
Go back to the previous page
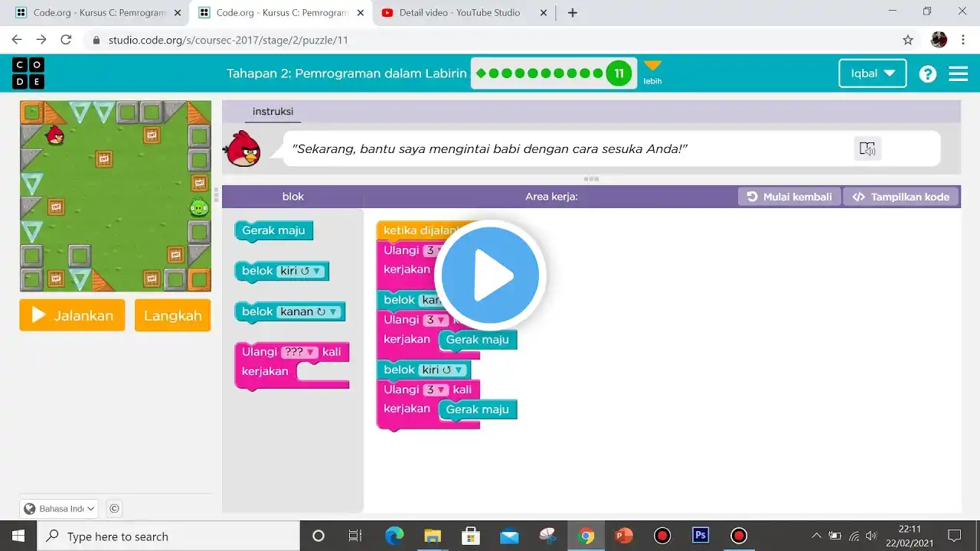pos(17,40)
